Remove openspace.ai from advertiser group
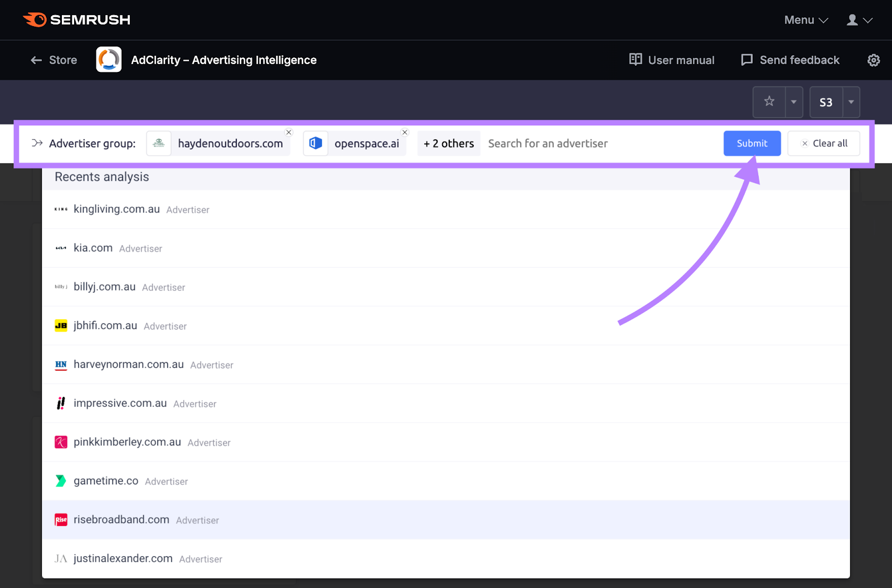Screen dimensions: 892x588 coord(405,133)
